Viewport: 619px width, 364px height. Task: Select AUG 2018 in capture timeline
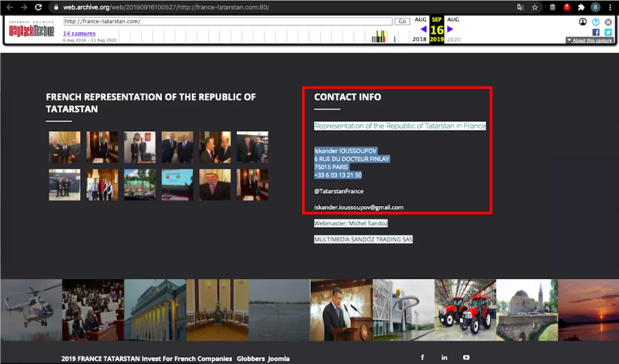pos(420,29)
